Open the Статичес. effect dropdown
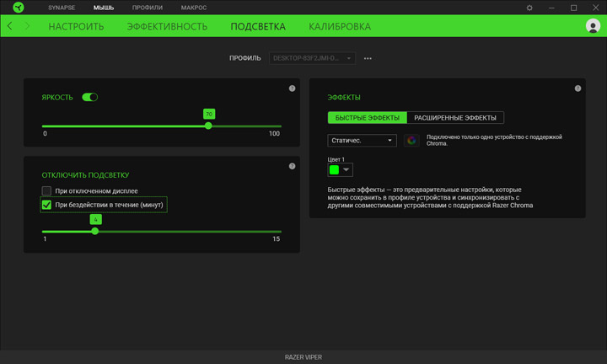Screen dimensions: 607x364 [x=362, y=141]
